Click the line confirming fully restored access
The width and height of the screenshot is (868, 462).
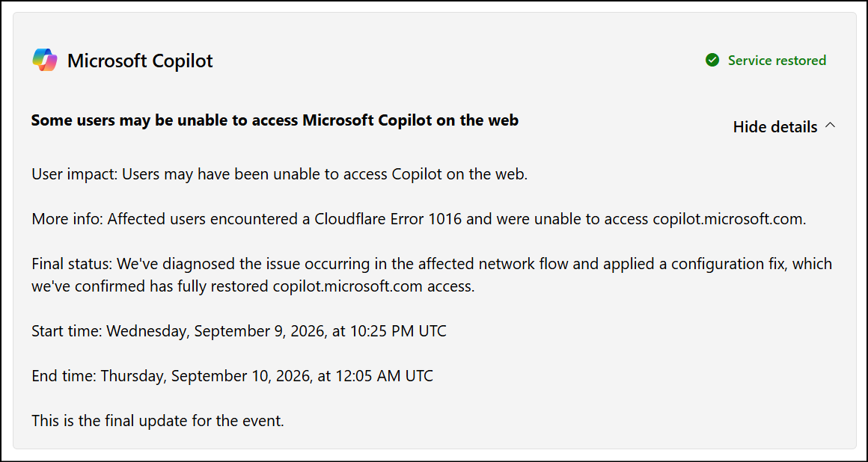(253, 288)
